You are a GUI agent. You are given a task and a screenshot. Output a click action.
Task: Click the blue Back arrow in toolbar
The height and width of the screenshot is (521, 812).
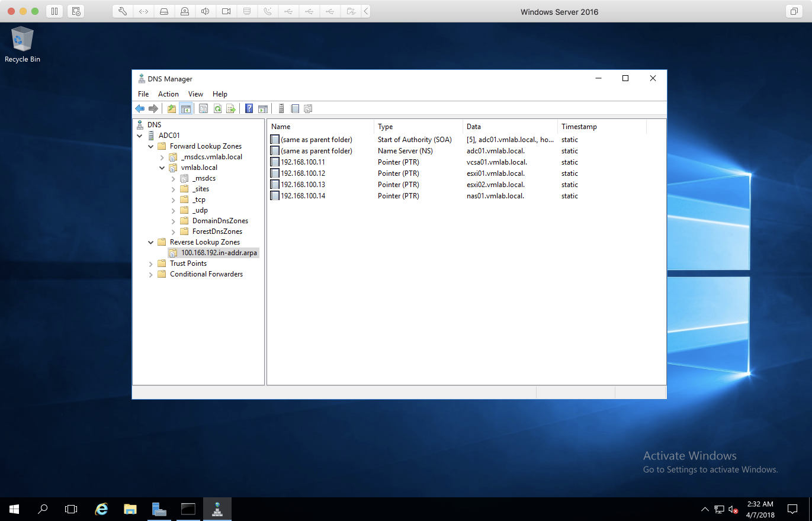coord(140,108)
